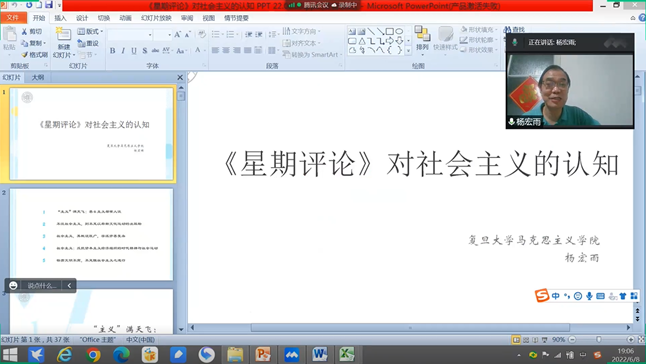This screenshot has height=364, width=646.
Task: Switch to slide sorter view button
Action: coord(526,340)
